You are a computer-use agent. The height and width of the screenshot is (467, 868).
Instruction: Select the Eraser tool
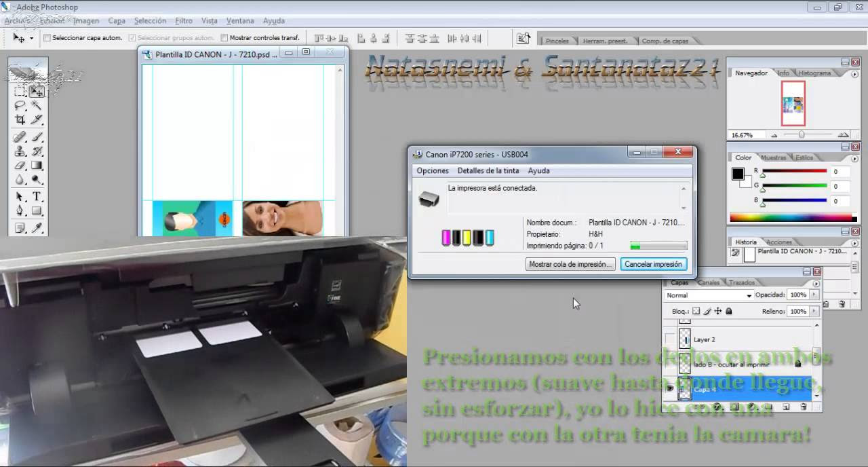(20, 166)
